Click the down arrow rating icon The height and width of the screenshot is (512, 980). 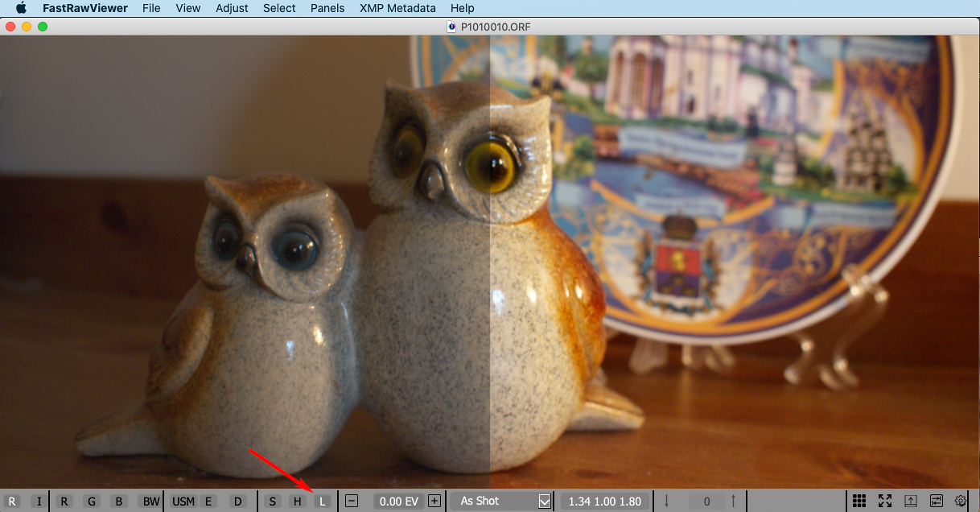coord(667,501)
